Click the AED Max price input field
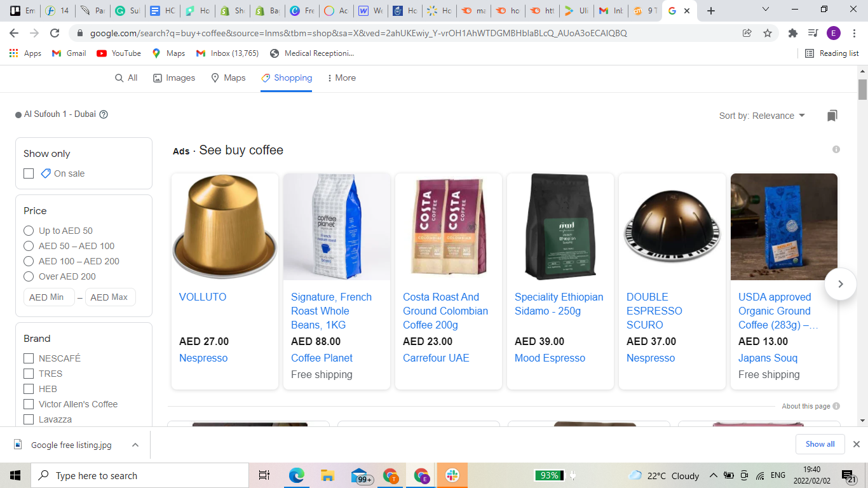The height and width of the screenshot is (488, 868). [110, 297]
